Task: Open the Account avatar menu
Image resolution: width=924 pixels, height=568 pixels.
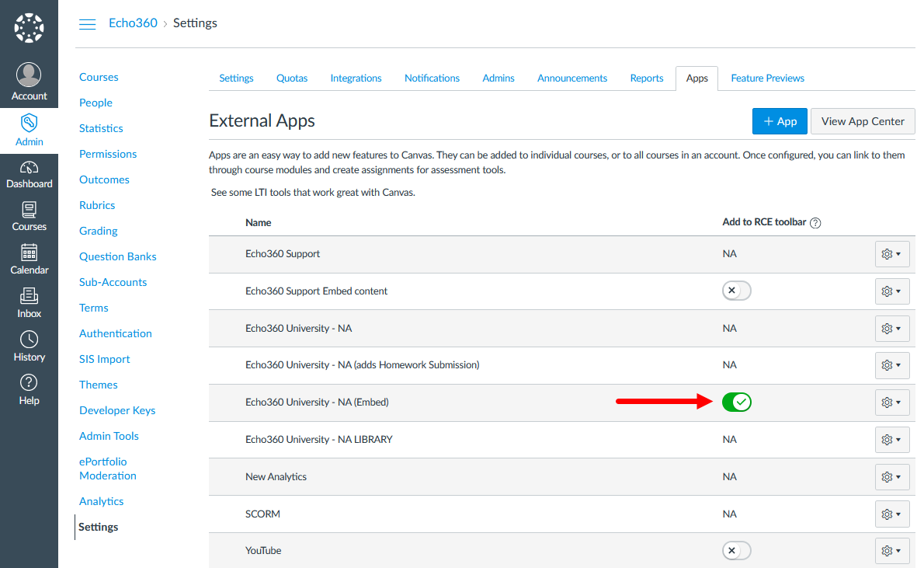Action: 29,82
